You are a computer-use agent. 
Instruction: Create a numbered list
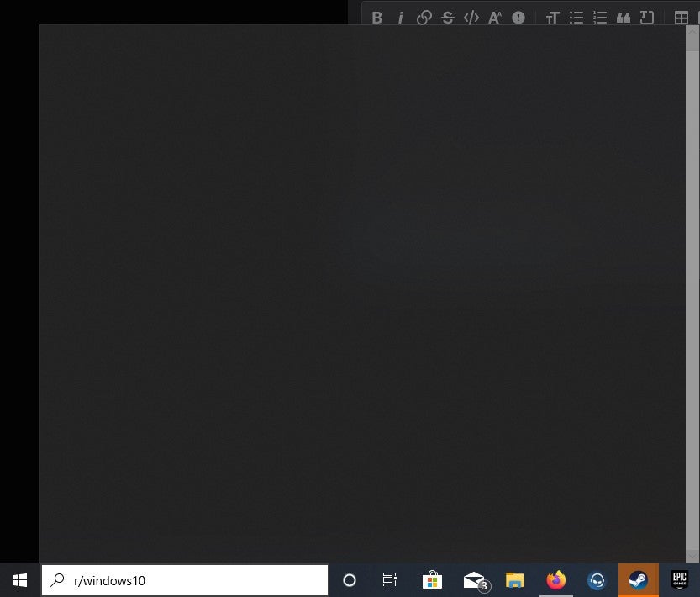(600, 17)
